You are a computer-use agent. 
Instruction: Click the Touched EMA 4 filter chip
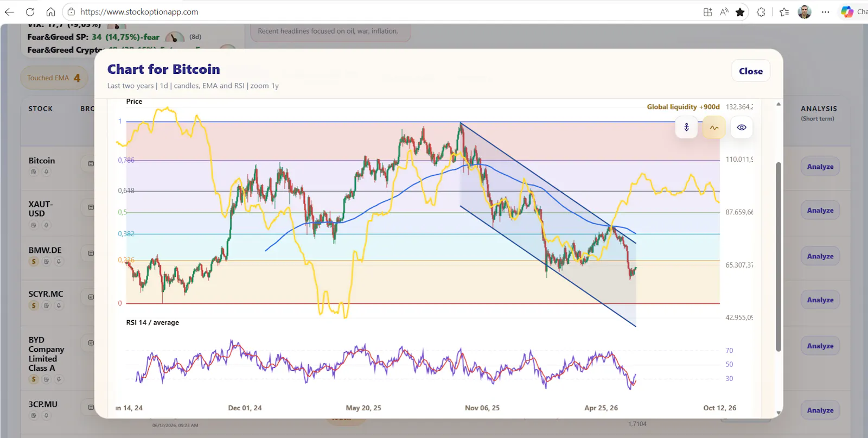(x=54, y=78)
